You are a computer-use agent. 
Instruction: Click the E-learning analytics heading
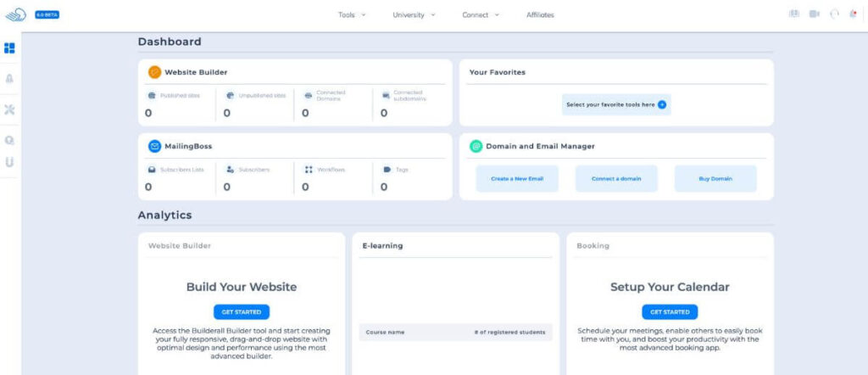coord(382,245)
